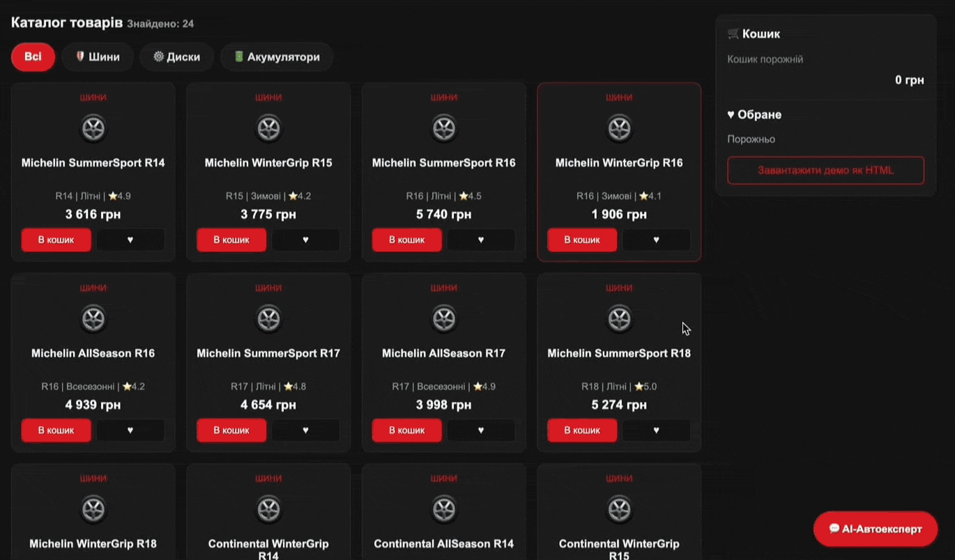Viewport: 955px width, 560px height.
Task: Click the price 5 740 грн
Action: (444, 215)
